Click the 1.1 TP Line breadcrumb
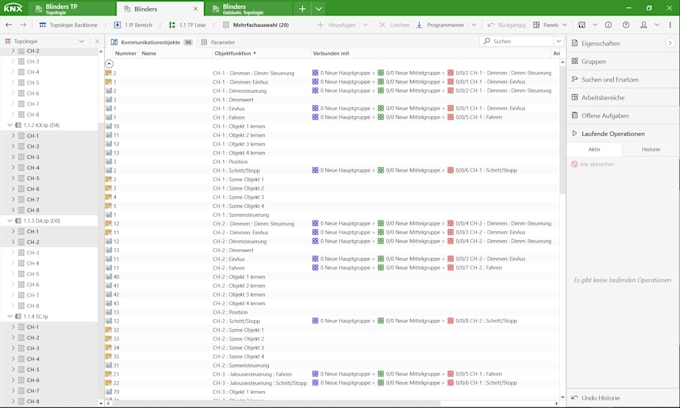680x408 pixels. pos(187,25)
